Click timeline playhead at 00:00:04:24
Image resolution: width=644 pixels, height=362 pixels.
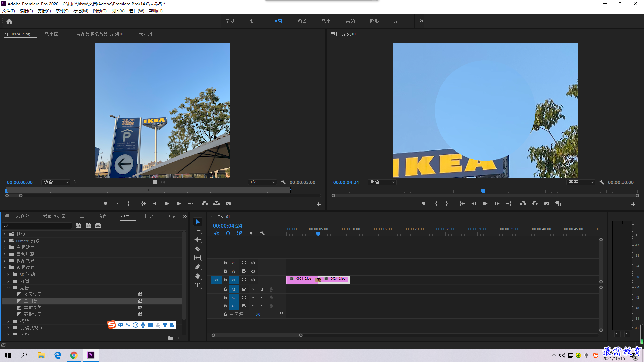[x=318, y=234]
